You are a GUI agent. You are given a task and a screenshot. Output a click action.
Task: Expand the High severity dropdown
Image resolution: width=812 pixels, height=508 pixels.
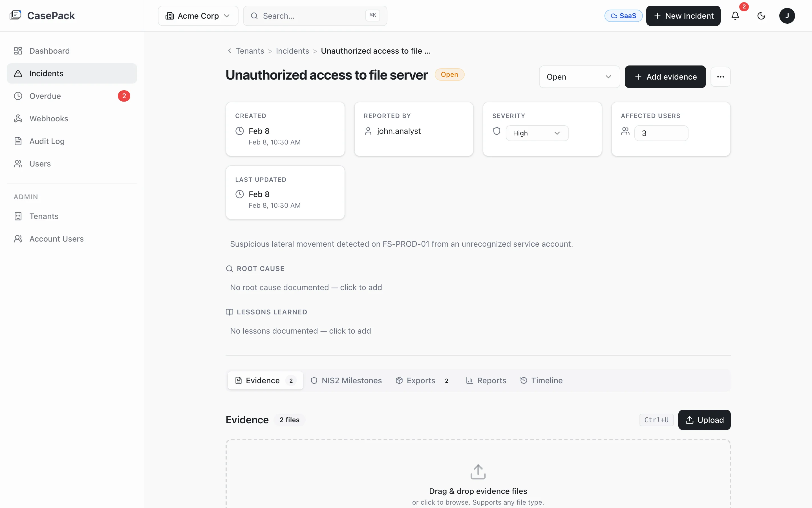[537, 133]
